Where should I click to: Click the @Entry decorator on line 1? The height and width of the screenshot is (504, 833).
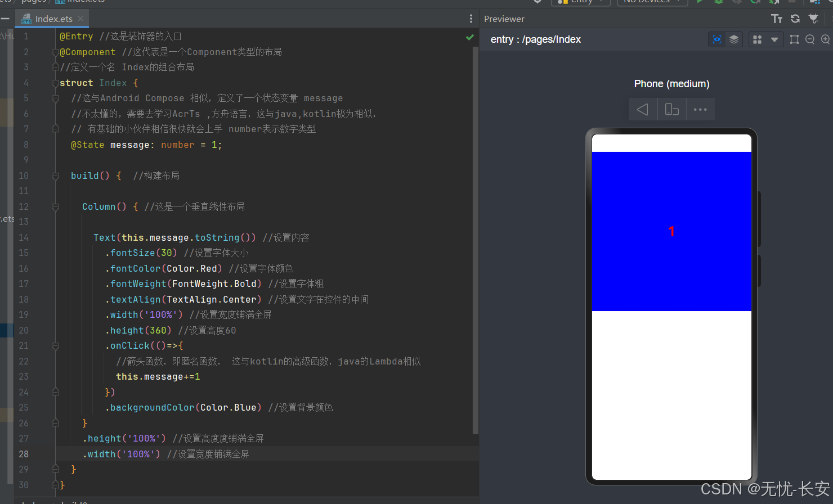[77, 37]
